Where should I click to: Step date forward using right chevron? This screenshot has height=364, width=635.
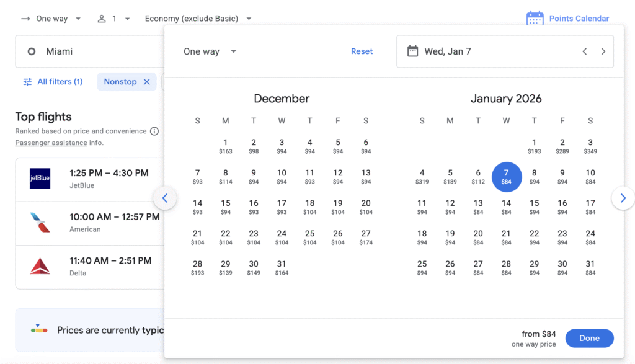click(603, 51)
